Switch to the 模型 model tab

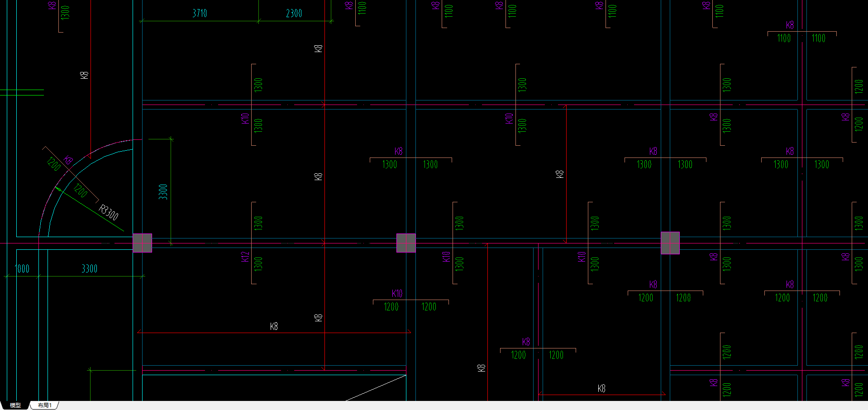15,405
